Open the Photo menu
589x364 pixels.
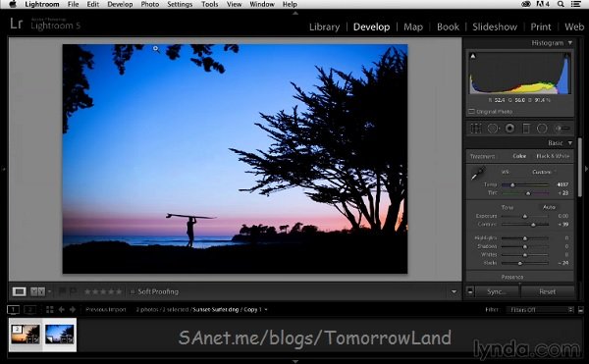150,4
